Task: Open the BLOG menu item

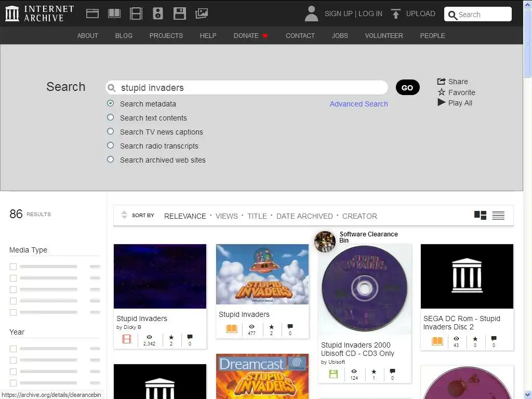Action: [x=124, y=36]
